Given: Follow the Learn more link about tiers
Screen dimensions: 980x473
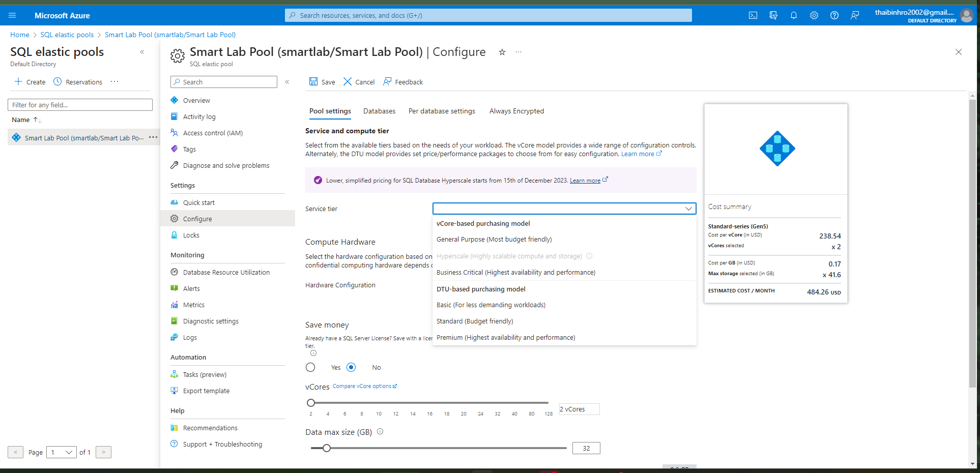Looking at the screenshot, I should point(641,154).
